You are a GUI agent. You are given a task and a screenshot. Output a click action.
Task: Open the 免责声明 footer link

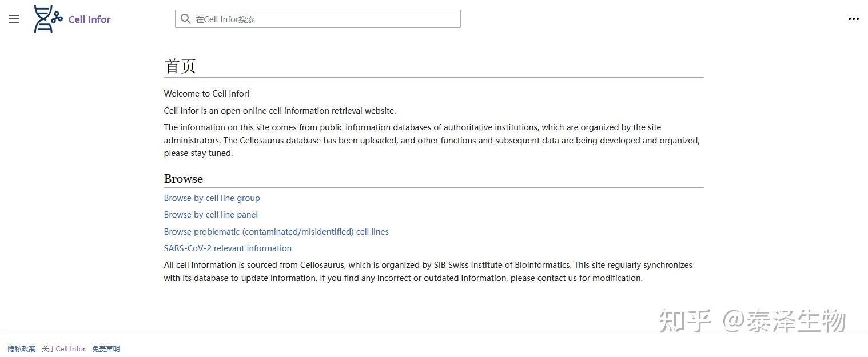point(106,349)
